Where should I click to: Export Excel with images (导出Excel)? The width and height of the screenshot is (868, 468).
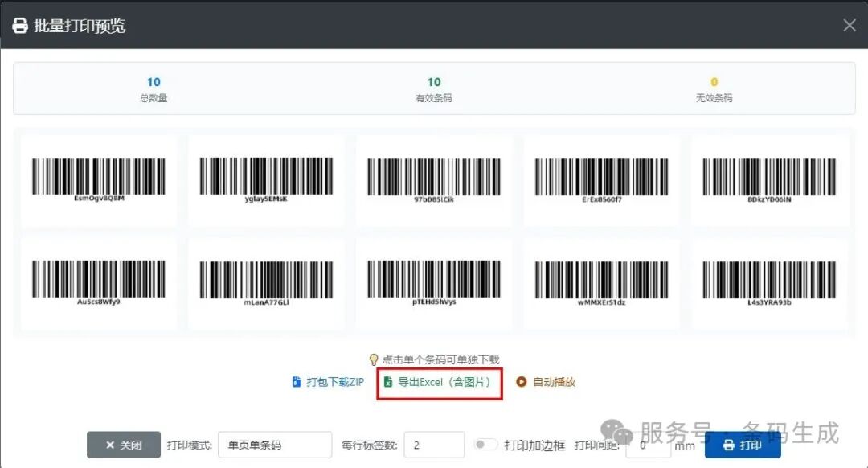(439, 382)
